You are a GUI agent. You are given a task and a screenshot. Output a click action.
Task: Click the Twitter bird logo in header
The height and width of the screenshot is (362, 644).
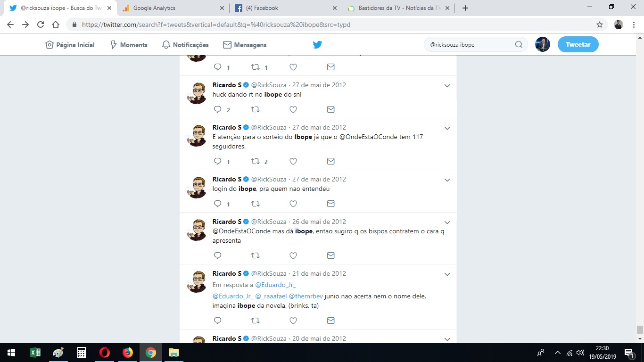[x=317, y=45]
